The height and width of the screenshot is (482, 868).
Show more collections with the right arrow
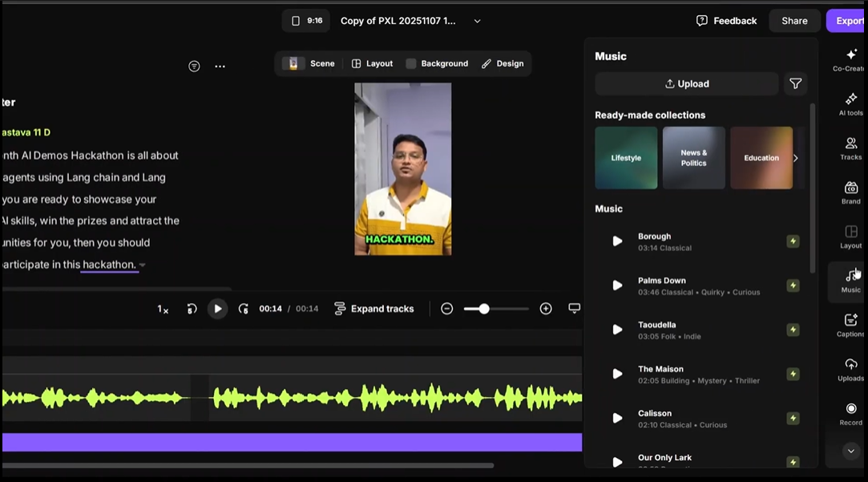(x=796, y=158)
